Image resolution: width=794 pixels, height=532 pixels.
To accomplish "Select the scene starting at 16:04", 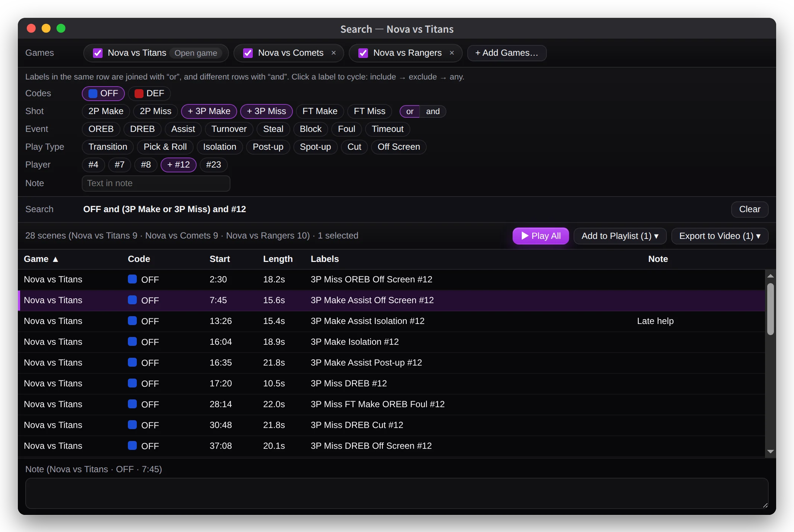I will tap(391, 342).
